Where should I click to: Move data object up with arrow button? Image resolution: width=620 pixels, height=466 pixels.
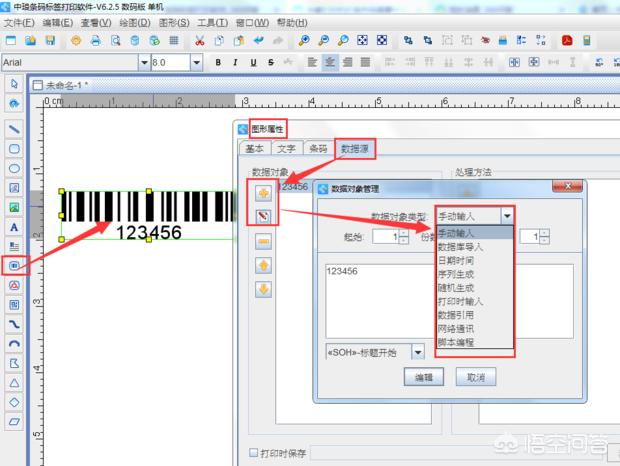tap(263, 265)
